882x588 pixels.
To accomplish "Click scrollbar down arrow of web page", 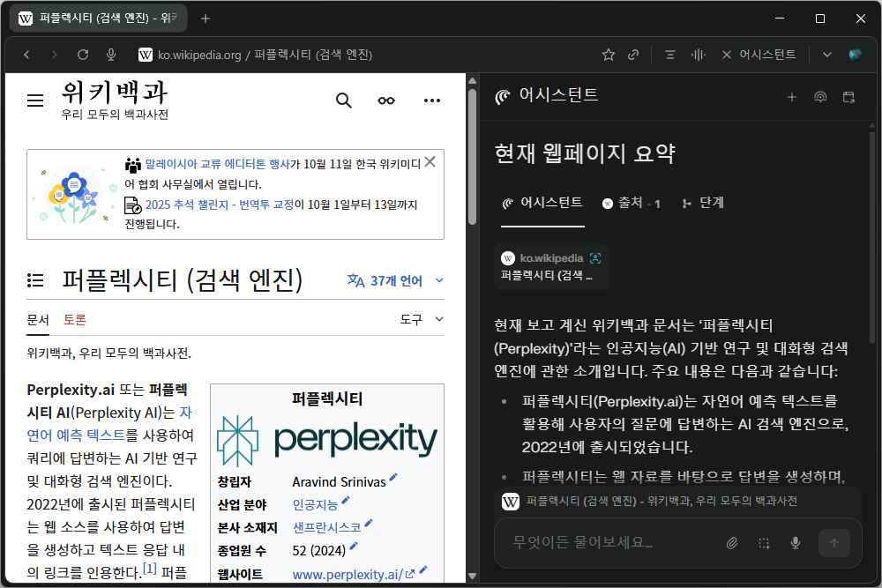I will (x=472, y=576).
